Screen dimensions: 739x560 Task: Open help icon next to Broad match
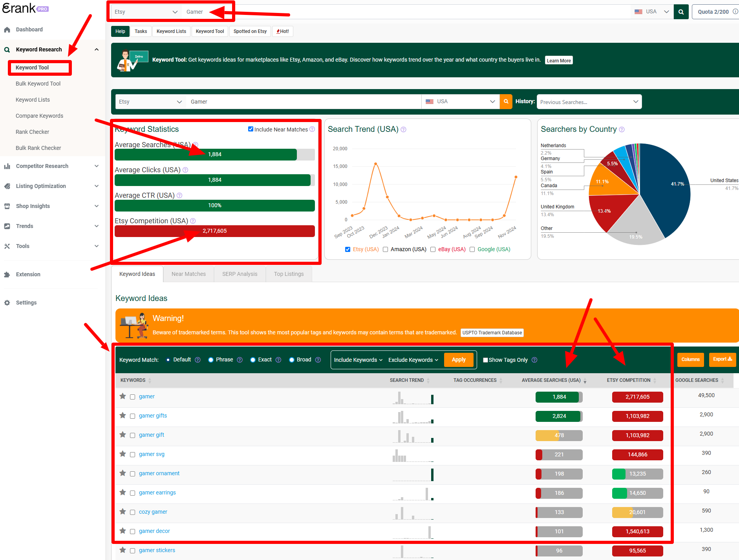pyautogui.click(x=318, y=360)
